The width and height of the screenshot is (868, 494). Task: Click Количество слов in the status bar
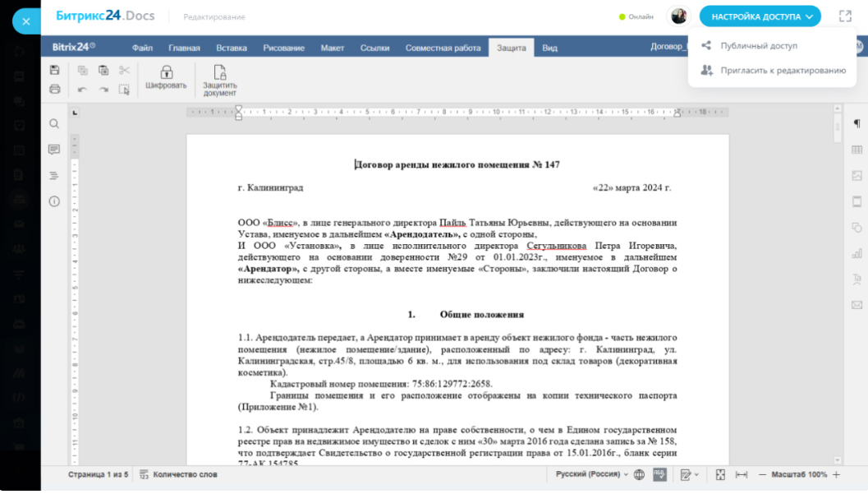178,474
